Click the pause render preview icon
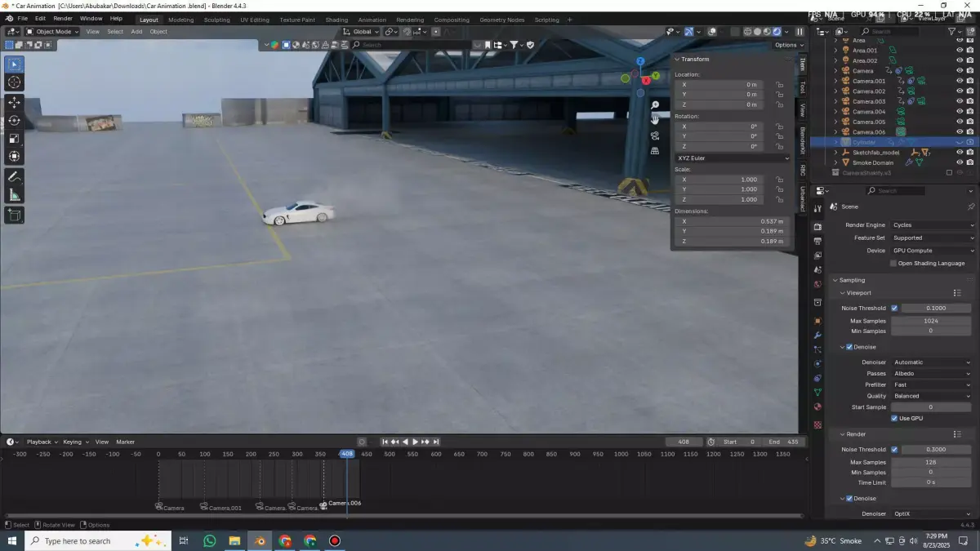Viewport: 980px width, 551px height. pyautogui.click(x=800, y=32)
